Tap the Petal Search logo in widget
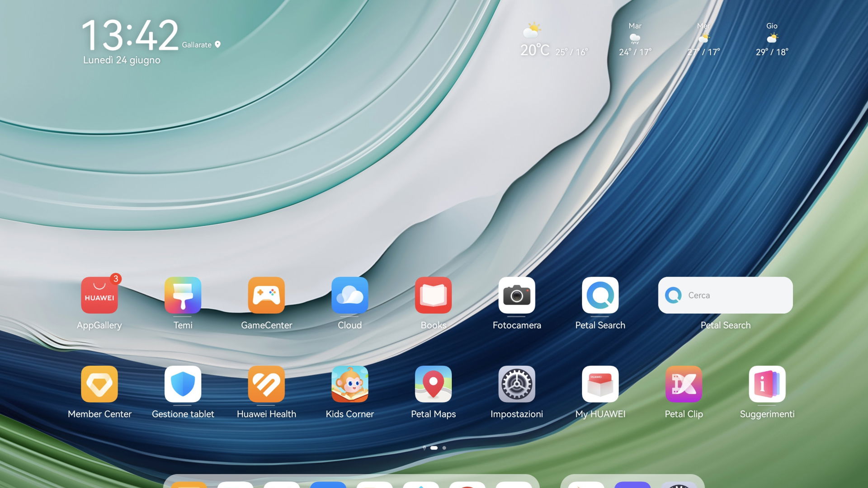 coord(673,295)
